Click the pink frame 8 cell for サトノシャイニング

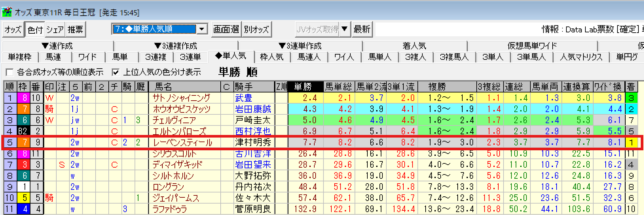25,98
